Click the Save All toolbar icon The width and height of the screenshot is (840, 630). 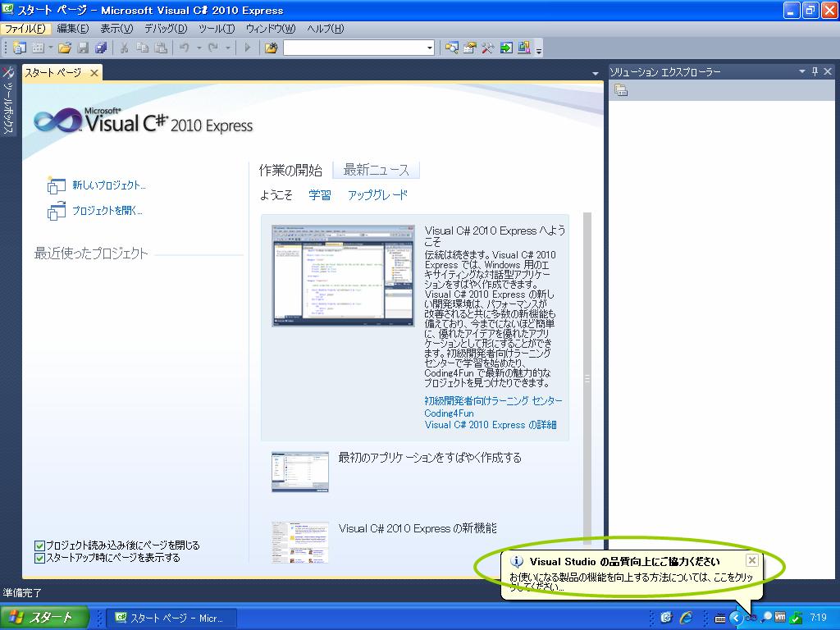[101, 48]
